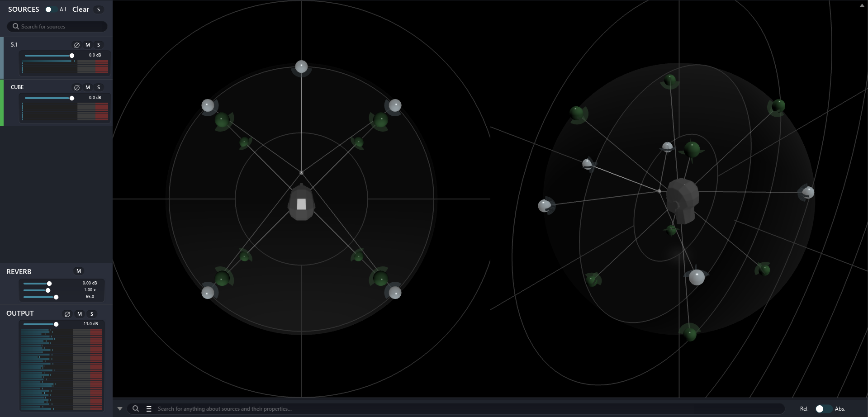
Task: Click the global S solo button beside Clear
Action: point(99,9)
